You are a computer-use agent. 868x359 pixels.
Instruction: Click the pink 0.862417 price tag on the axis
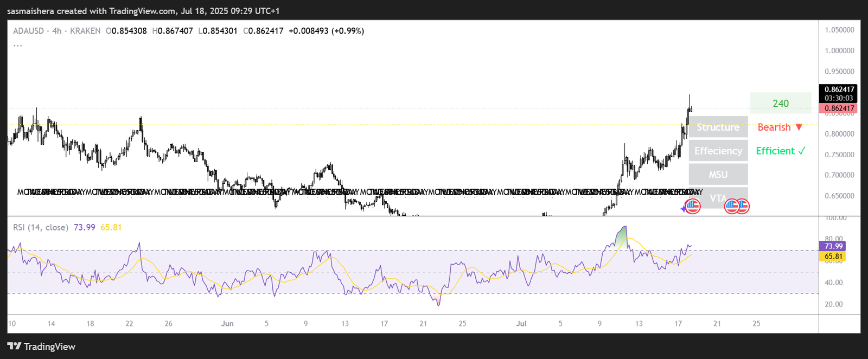[839, 108]
